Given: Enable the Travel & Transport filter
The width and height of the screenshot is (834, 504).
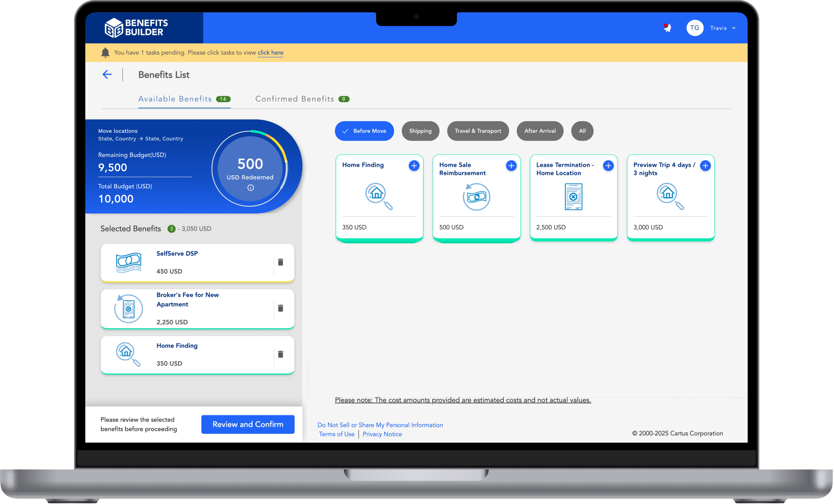Looking at the screenshot, I should 478,131.
